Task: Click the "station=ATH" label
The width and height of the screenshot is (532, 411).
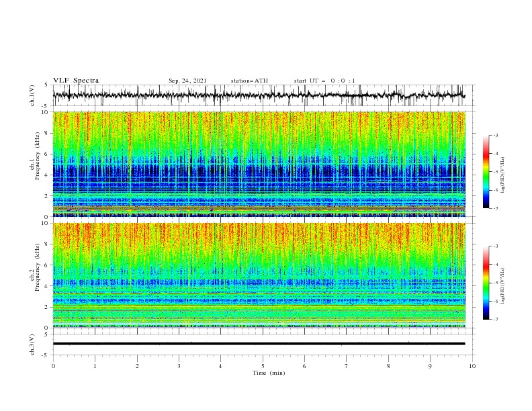Action: (249, 81)
